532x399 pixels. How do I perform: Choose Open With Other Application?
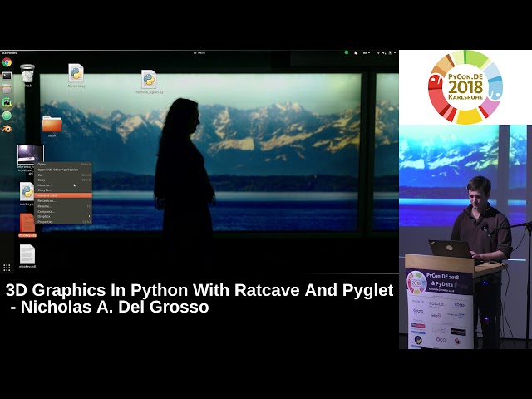(63, 170)
